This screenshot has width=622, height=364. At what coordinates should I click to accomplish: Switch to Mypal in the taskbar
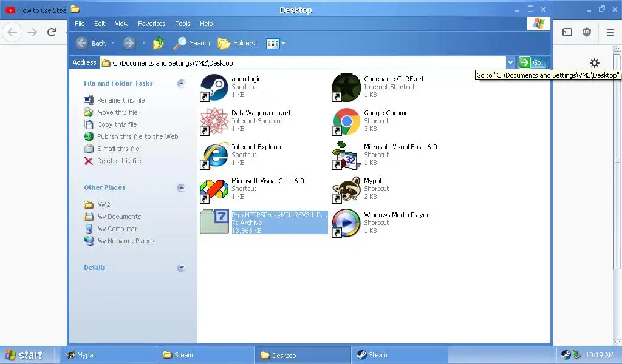pos(109,355)
